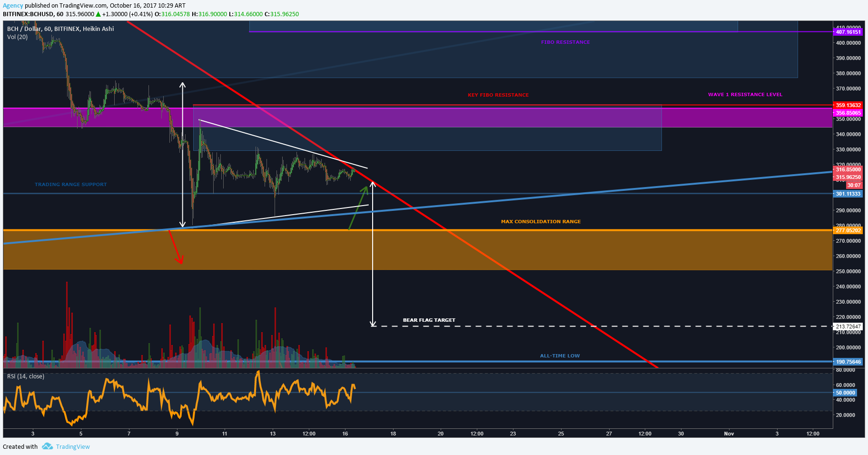Viewport: 868px width, 455px height.
Task: Click the RSI (14, close) indicator title
Action: (x=26, y=376)
